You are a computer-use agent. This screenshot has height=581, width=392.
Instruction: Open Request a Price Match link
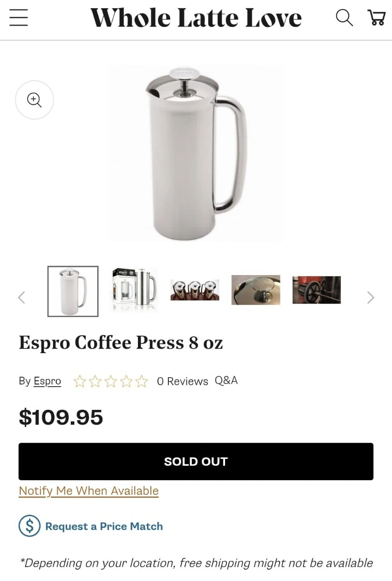pos(104,527)
